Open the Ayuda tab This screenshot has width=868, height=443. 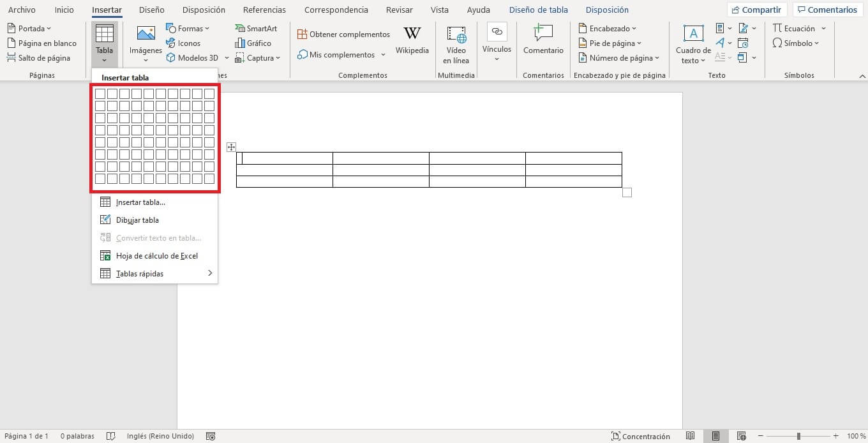click(478, 10)
